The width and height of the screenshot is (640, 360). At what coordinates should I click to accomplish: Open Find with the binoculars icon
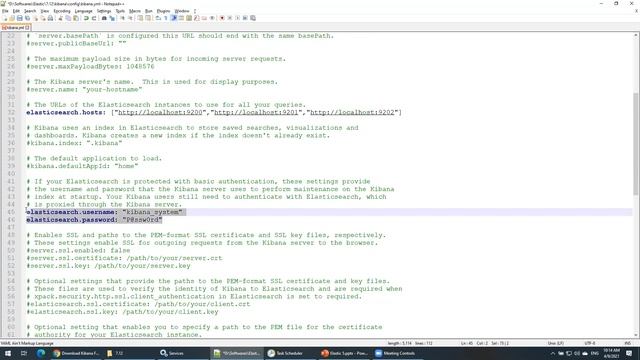coord(104,18)
